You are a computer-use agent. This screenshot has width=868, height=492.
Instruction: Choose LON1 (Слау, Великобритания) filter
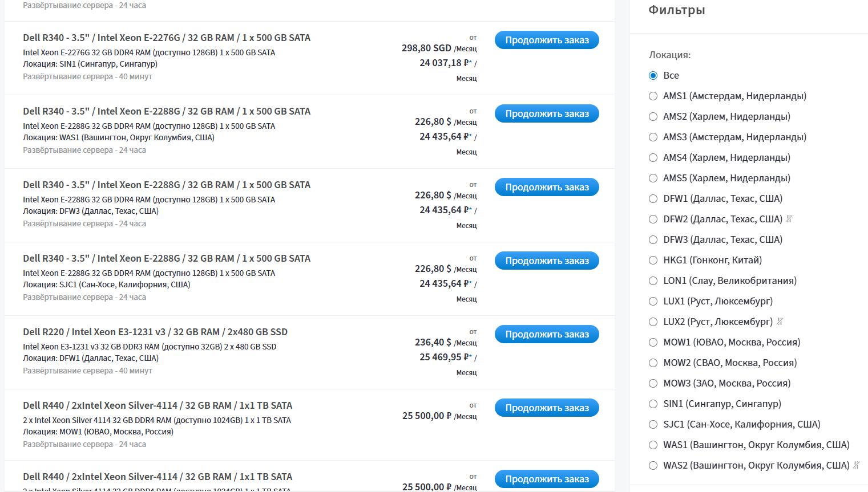tap(653, 281)
